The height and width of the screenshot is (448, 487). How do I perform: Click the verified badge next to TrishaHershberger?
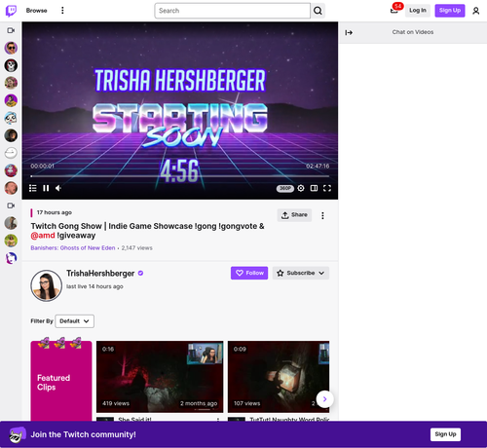[x=140, y=274]
